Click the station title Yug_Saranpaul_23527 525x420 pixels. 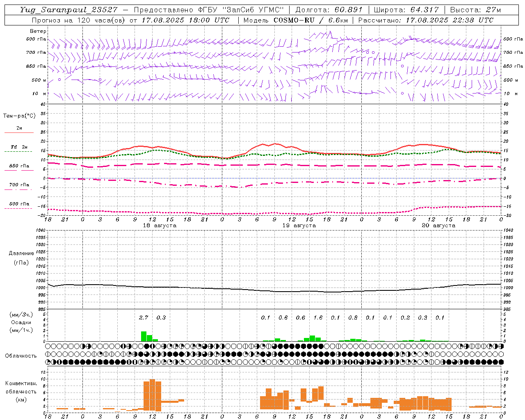pos(68,10)
